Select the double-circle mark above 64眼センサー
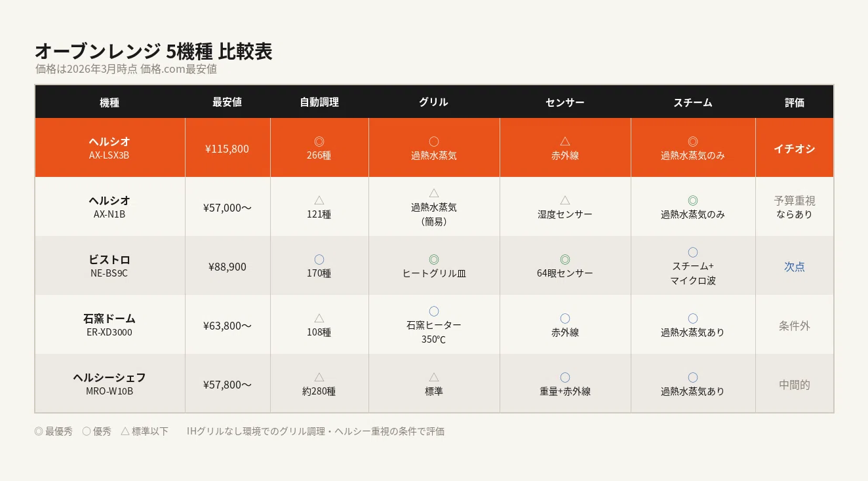Image resolution: width=868 pixels, height=481 pixels. click(x=565, y=260)
